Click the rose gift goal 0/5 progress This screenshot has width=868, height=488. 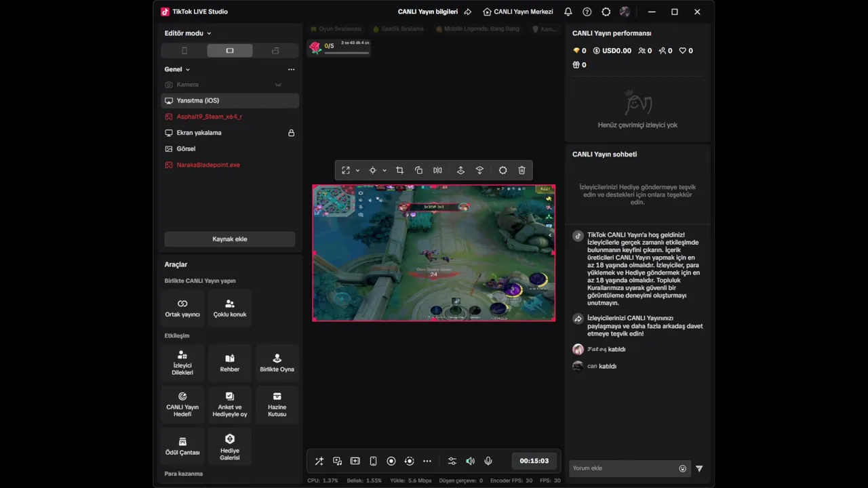339,47
